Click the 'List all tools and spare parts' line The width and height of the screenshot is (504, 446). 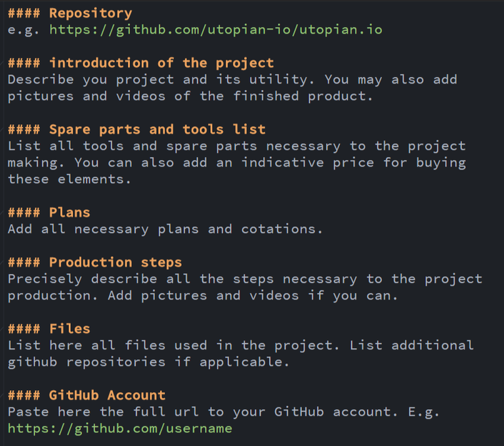[236, 146]
